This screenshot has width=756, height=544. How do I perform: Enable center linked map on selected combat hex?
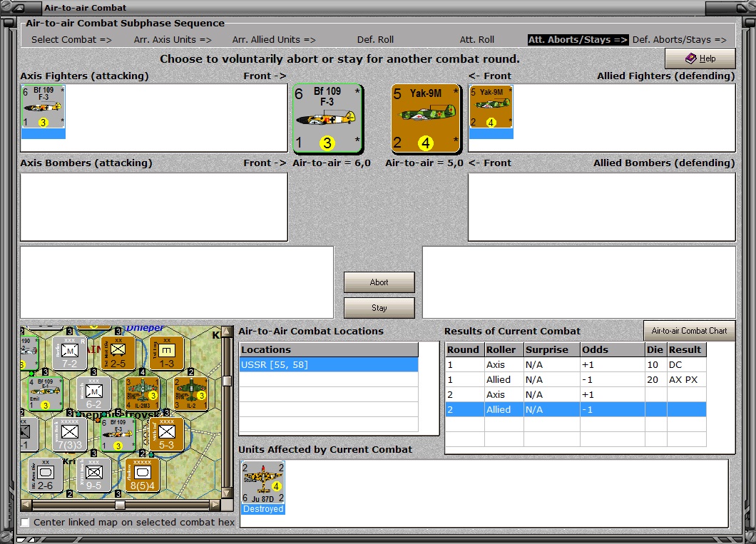[25, 523]
